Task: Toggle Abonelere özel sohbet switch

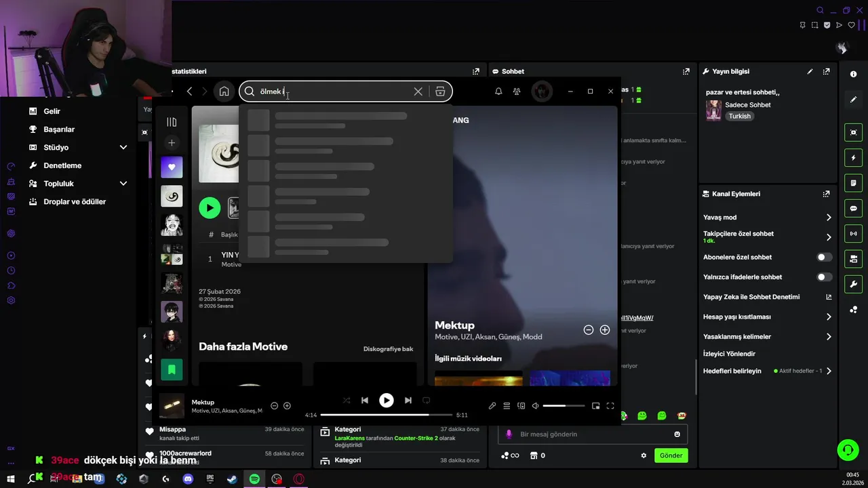Action: click(x=825, y=257)
